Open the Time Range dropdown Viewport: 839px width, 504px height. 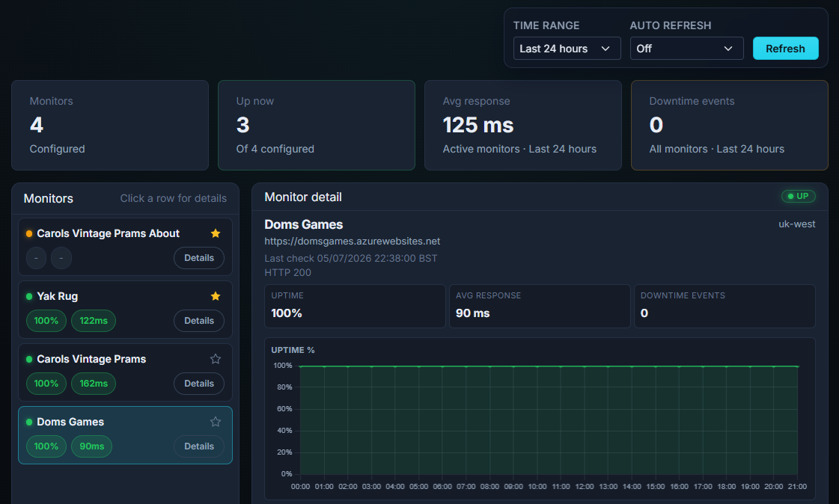pos(567,49)
